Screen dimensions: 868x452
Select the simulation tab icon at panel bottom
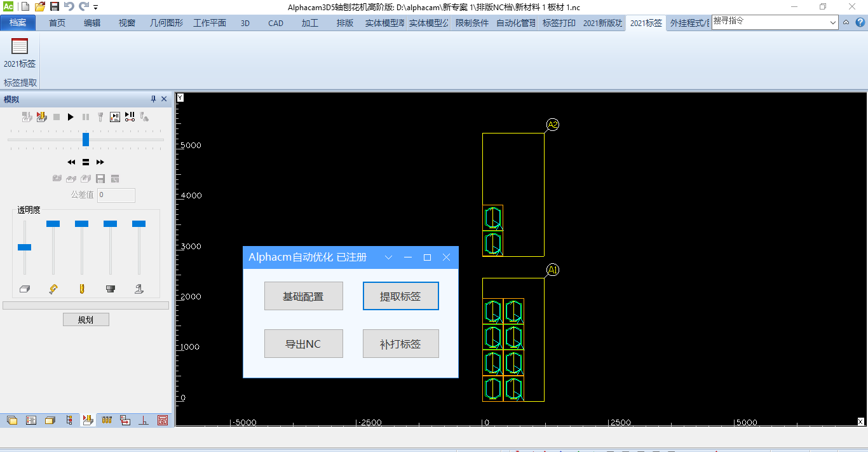pyautogui.click(x=88, y=420)
